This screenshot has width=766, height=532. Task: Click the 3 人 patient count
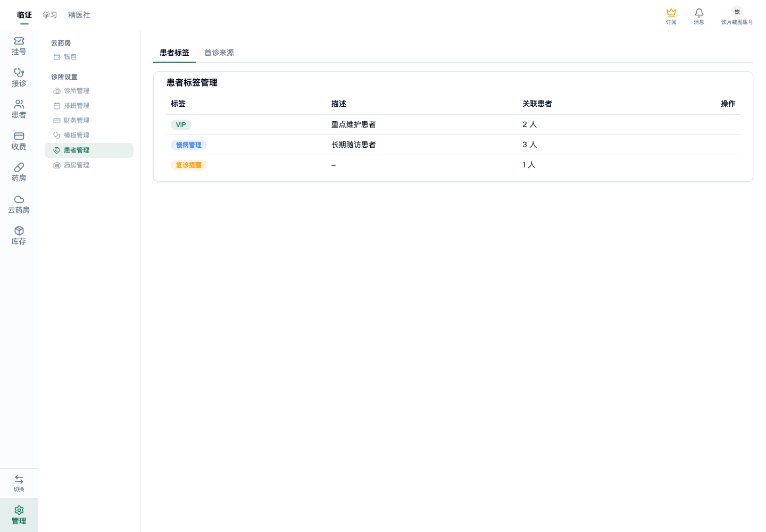pyautogui.click(x=530, y=145)
